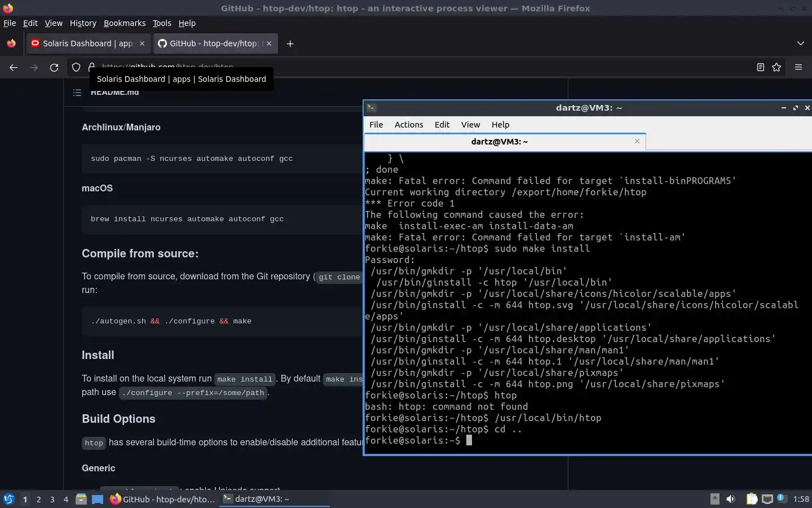Open Firefox Help menu
This screenshot has height=508, width=812.
(187, 23)
